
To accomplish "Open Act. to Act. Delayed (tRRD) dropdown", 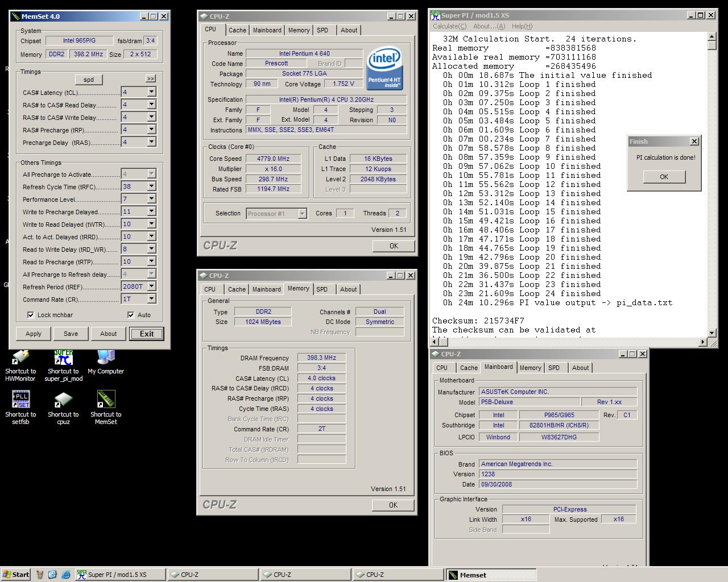I will click(151, 236).
